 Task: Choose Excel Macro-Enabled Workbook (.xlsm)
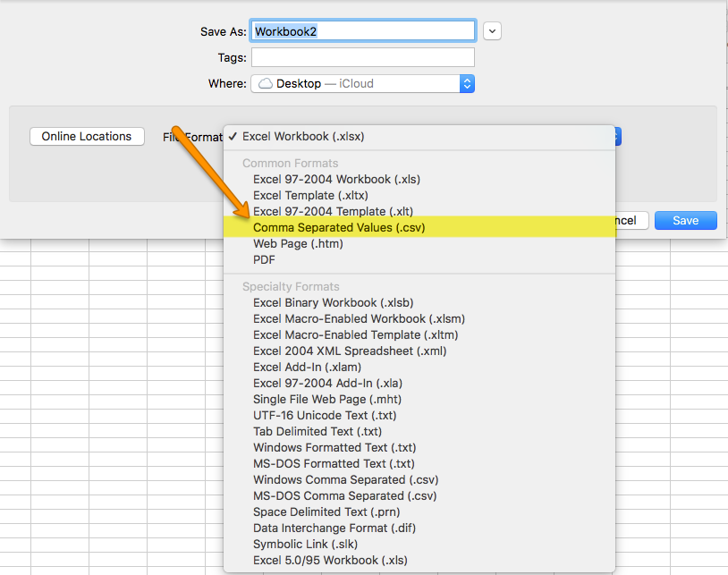click(419, 319)
